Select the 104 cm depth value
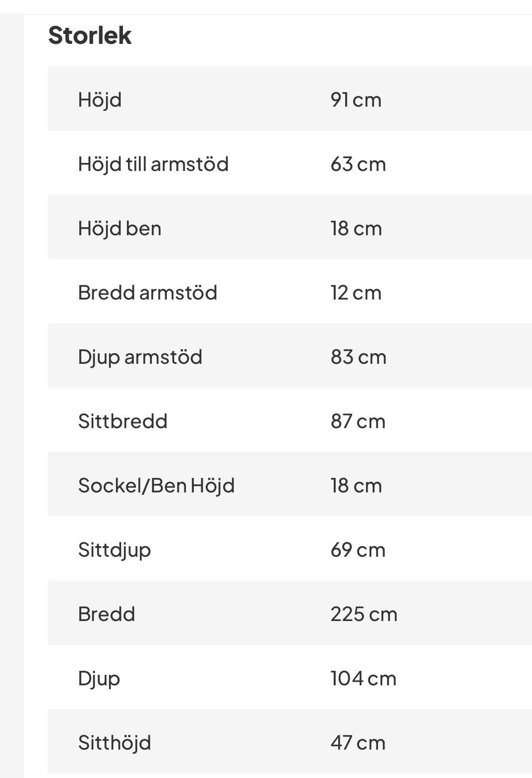Image resolution: width=532 pixels, height=778 pixels. 364,679
